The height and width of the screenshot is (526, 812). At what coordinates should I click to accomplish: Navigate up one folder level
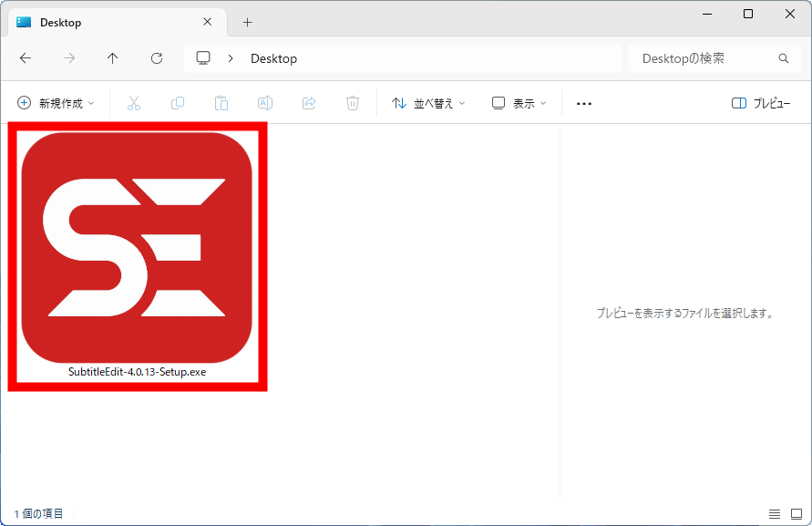[112, 58]
